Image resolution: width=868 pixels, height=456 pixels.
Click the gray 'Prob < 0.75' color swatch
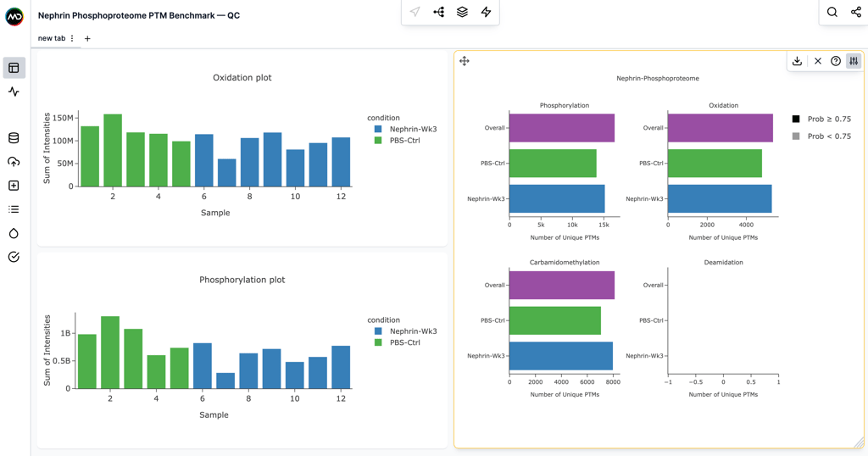[x=796, y=136]
